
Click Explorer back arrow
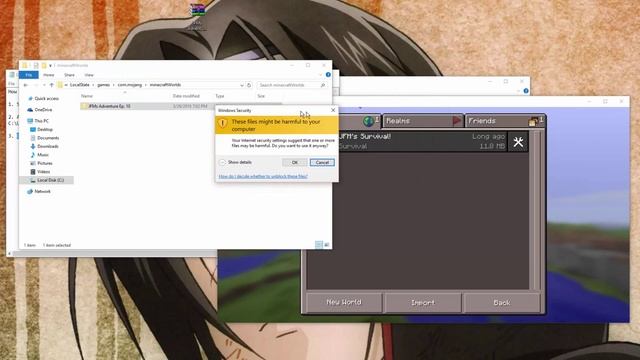tap(26, 85)
